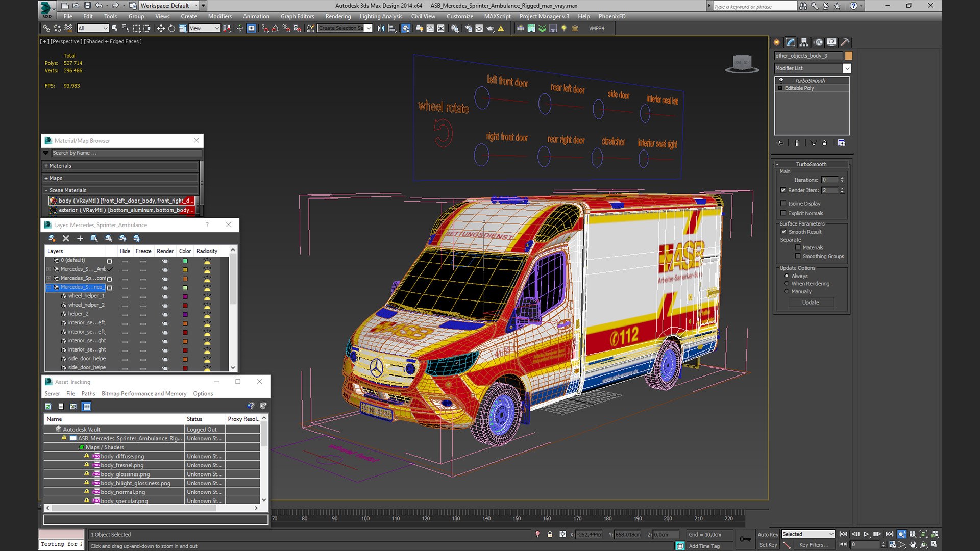Click Configure Modifier Sets icon
This screenshot has width=980, height=551.
(x=842, y=143)
